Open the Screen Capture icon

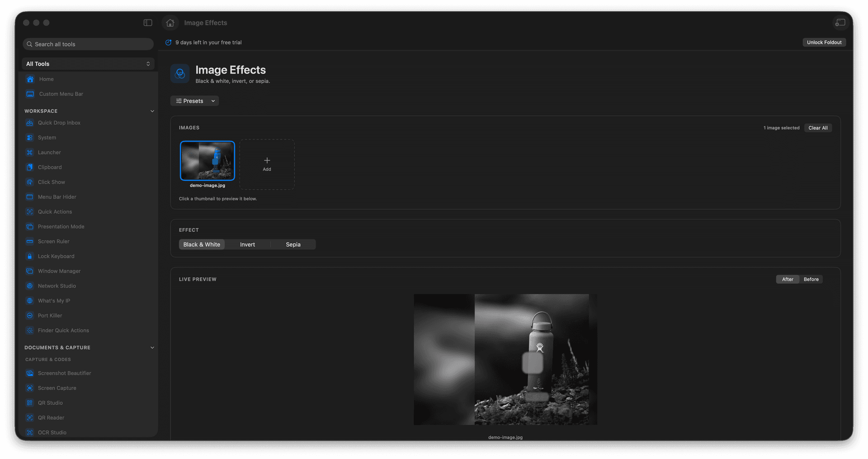30,388
